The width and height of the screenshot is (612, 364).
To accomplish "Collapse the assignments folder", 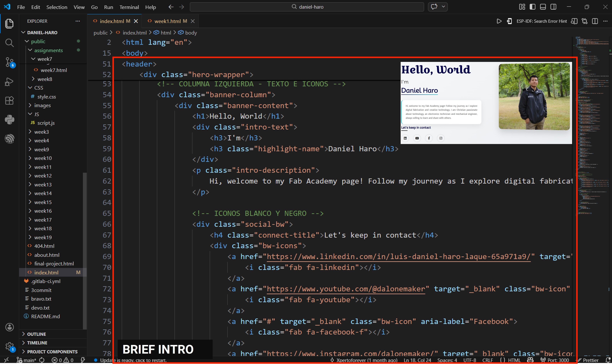I will pyautogui.click(x=48, y=50).
